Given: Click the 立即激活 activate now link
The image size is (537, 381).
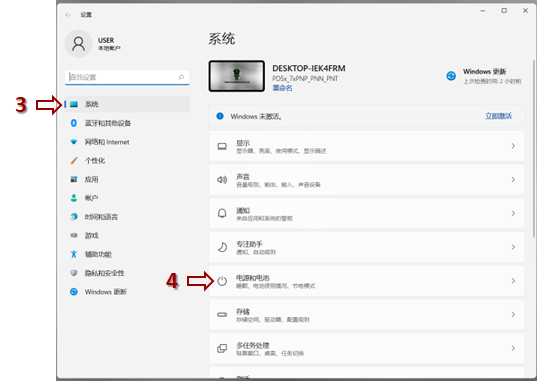Looking at the screenshot, I should tap(499, 116).
